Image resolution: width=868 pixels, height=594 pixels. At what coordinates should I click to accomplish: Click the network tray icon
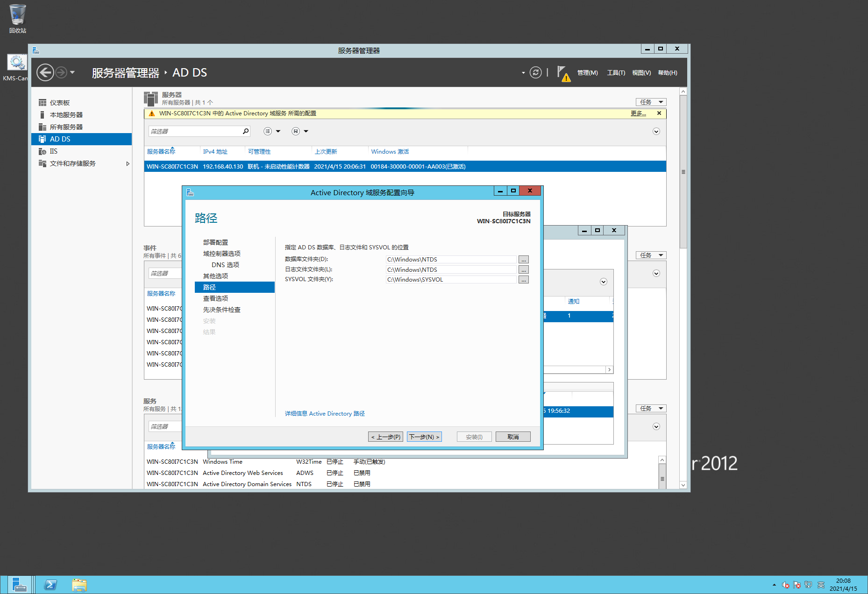click(808, 585)
